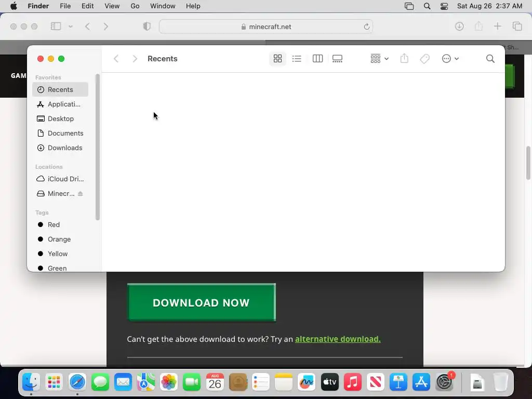Open Launchpad from the Dock

pyautogui.click(x=54, y=382)
